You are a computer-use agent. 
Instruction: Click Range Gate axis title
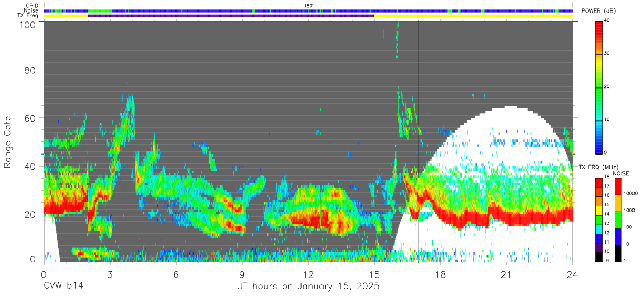coord(8,142)
